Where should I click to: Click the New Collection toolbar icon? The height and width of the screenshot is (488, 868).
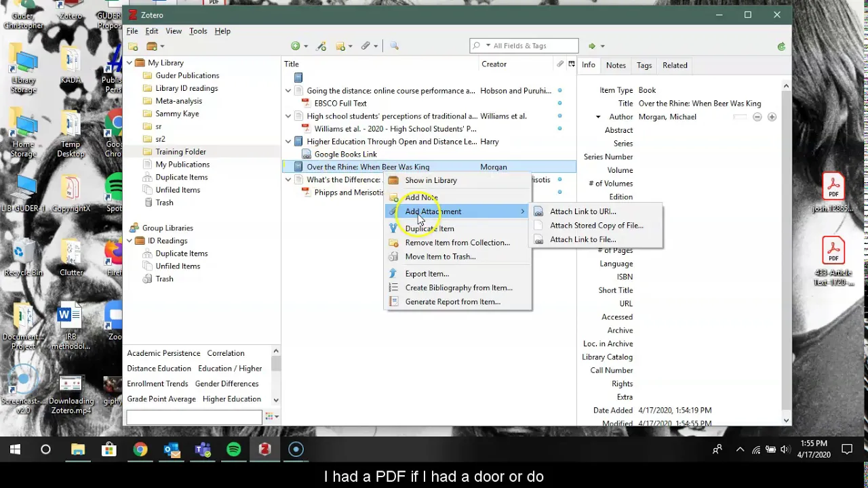pyautogui.click(x=134, y=46)
